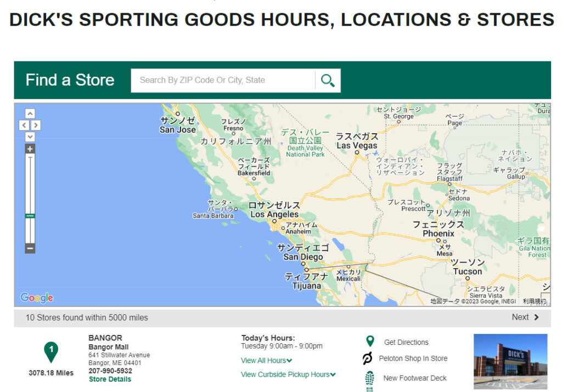Open the Bangor store photo thumbnail
The width and height of the screenshot is (562, 392).
(x=510, y=361)
